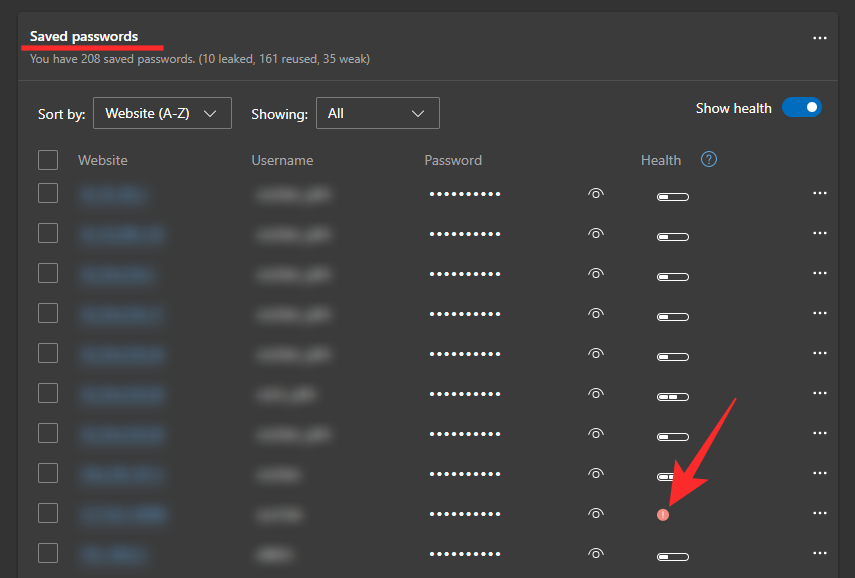Reveal the password in the first row
The width and height of the screenshot is (855, 578).
[x=596, y=194]
